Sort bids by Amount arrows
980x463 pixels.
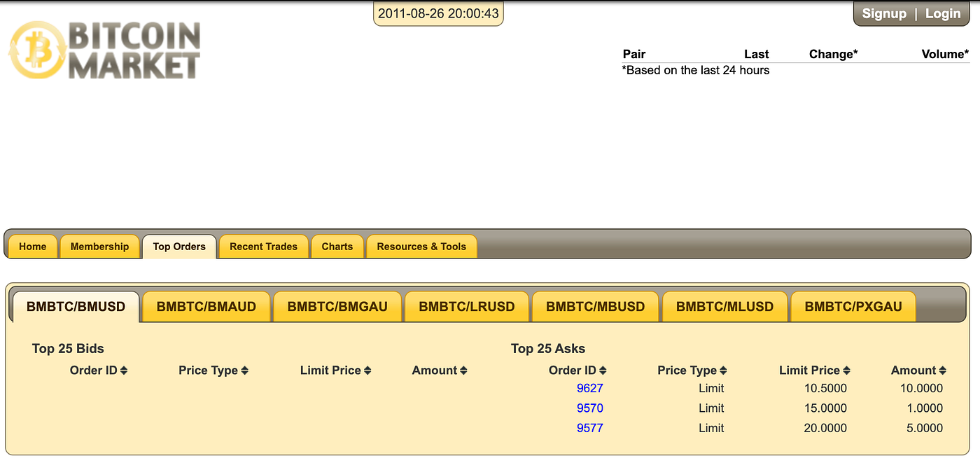point(463,371)
